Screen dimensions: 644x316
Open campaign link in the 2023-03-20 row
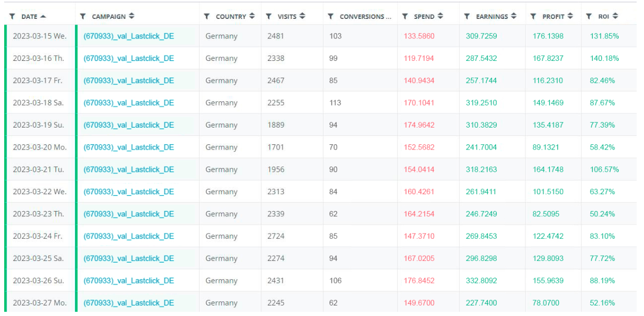click(x=129, y=148)
